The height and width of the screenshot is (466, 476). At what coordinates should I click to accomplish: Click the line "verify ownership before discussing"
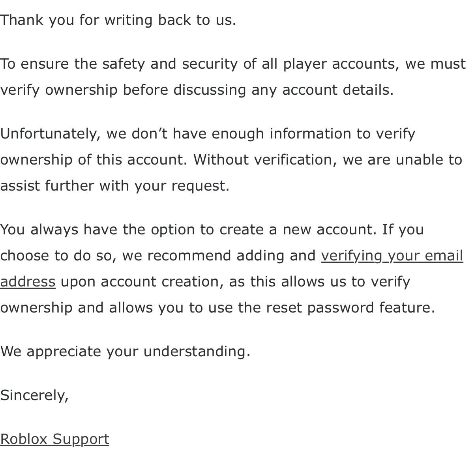coord(197,90)
